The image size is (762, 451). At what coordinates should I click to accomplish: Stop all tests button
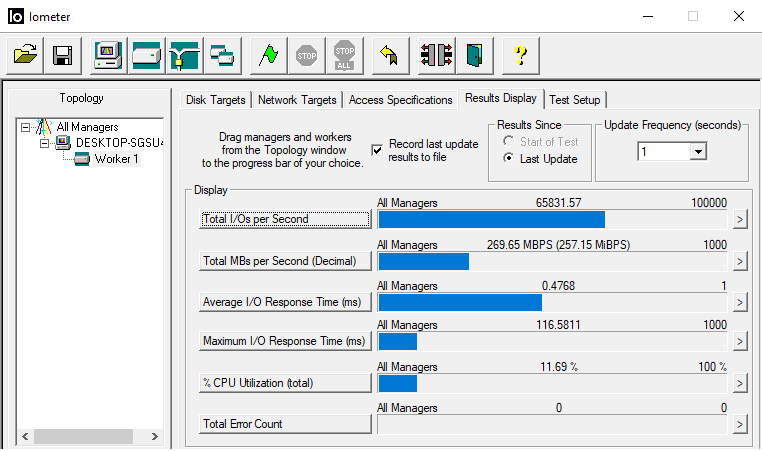pos(344,55)
